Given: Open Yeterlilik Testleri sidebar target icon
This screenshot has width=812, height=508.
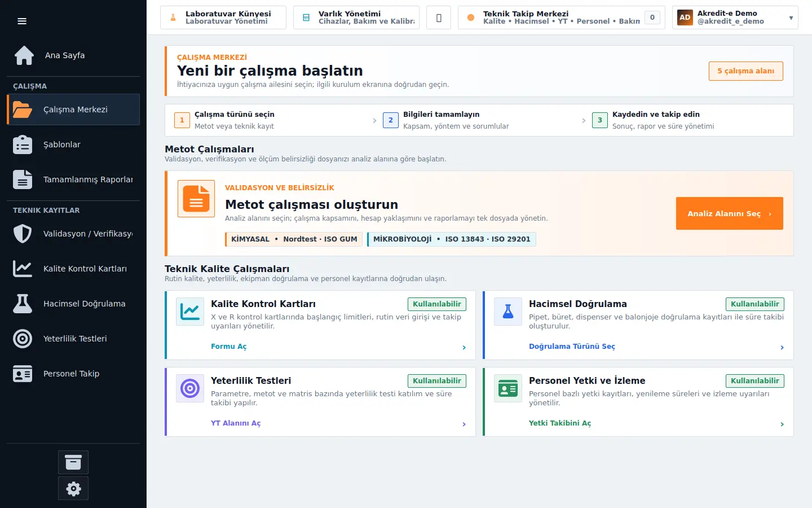Looking at the screenshot, I should coord(23,339).
